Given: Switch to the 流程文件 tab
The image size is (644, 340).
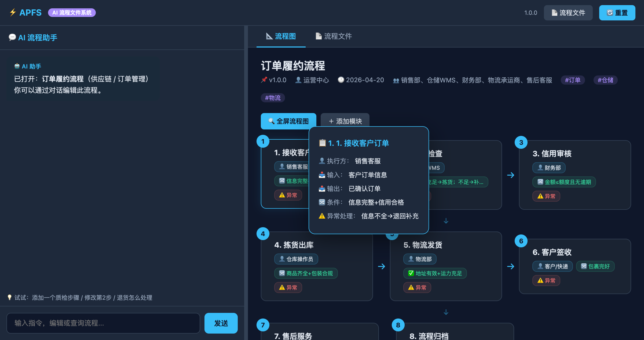Looking at the screenshot, I should [334, 36].
